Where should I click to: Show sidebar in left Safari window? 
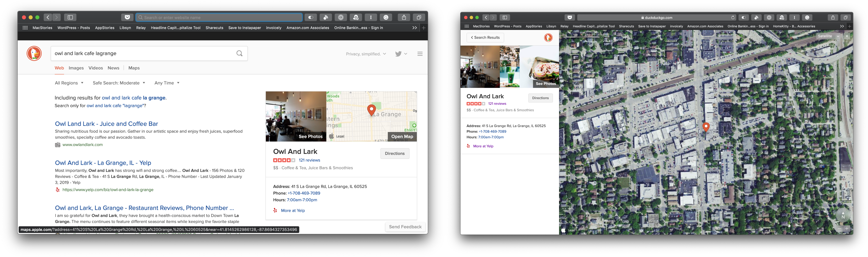[70, 18]
